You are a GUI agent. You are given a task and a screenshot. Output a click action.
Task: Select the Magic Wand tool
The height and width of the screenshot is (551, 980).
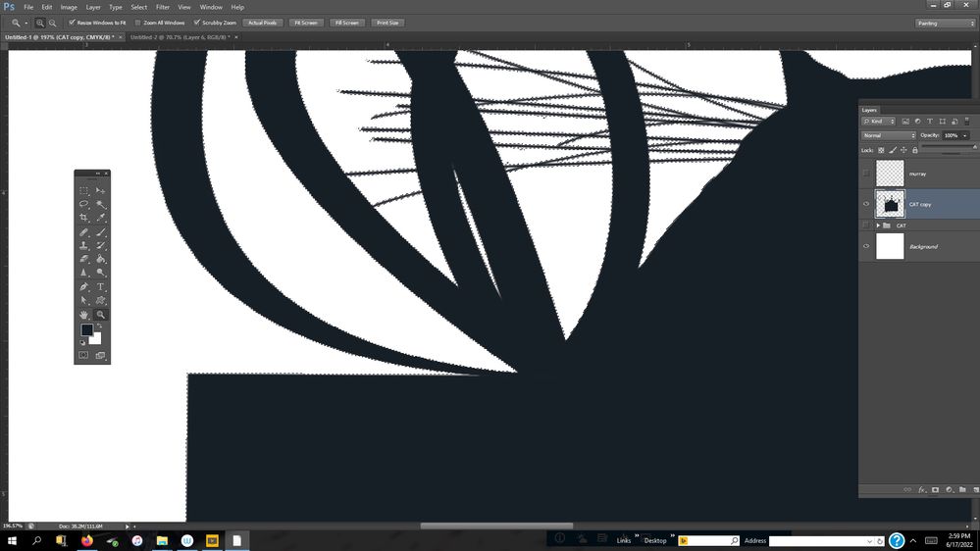(101, 204)
